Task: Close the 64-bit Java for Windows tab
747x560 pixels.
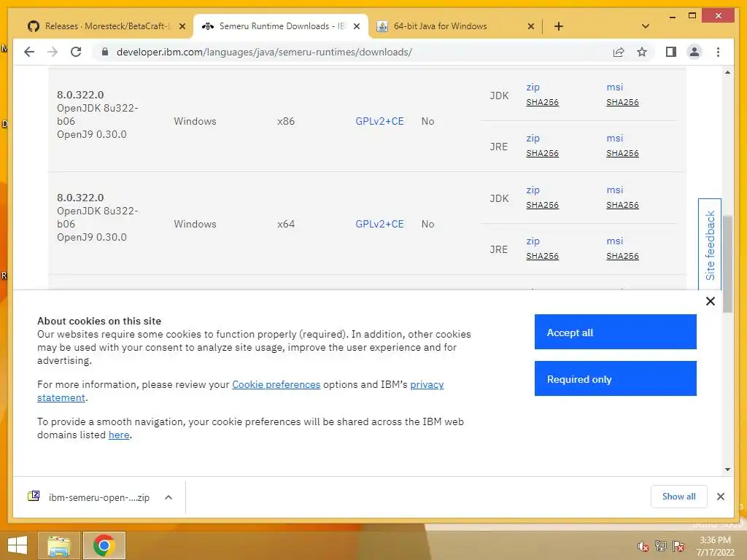Action: point(531,27)
